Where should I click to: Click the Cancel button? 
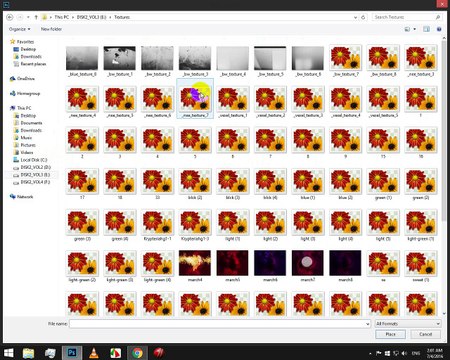point(426,334)
